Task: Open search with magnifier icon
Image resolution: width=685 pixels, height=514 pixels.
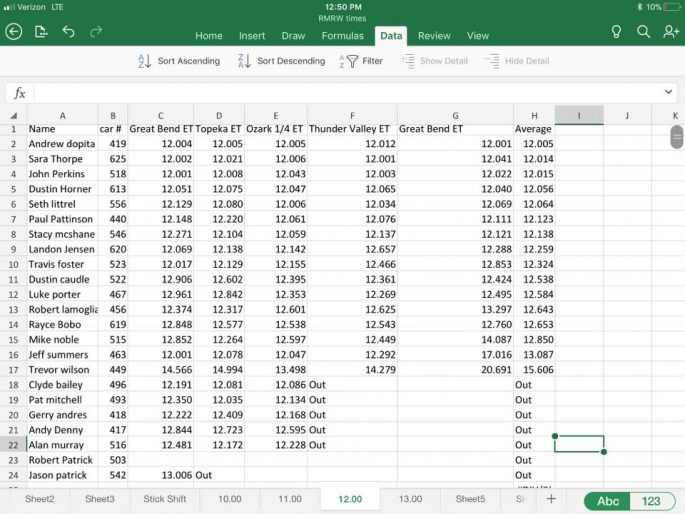Action: tap(644, 32)
